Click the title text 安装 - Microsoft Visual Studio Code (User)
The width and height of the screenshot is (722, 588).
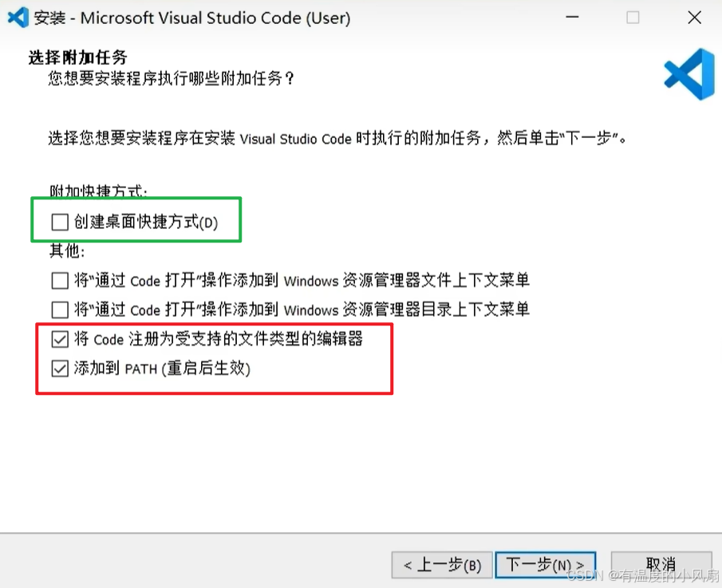(x=192, y=18)
